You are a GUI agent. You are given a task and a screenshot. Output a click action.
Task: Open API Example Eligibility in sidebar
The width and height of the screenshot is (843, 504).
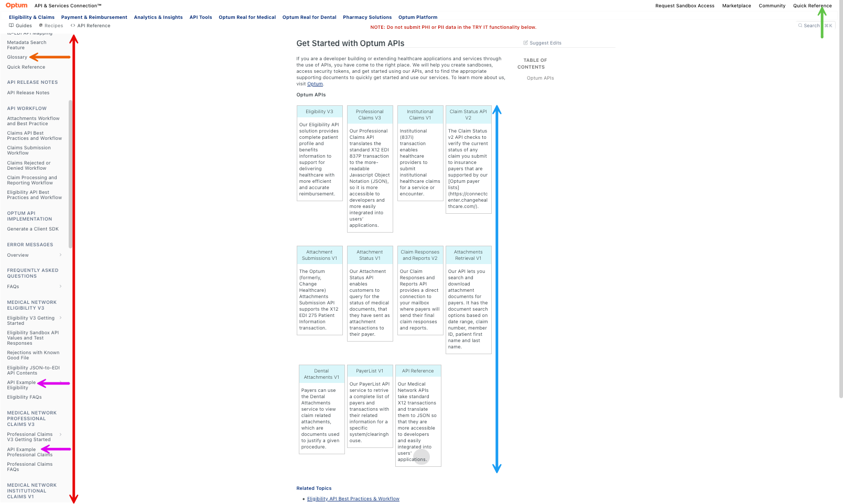(21, 385)
